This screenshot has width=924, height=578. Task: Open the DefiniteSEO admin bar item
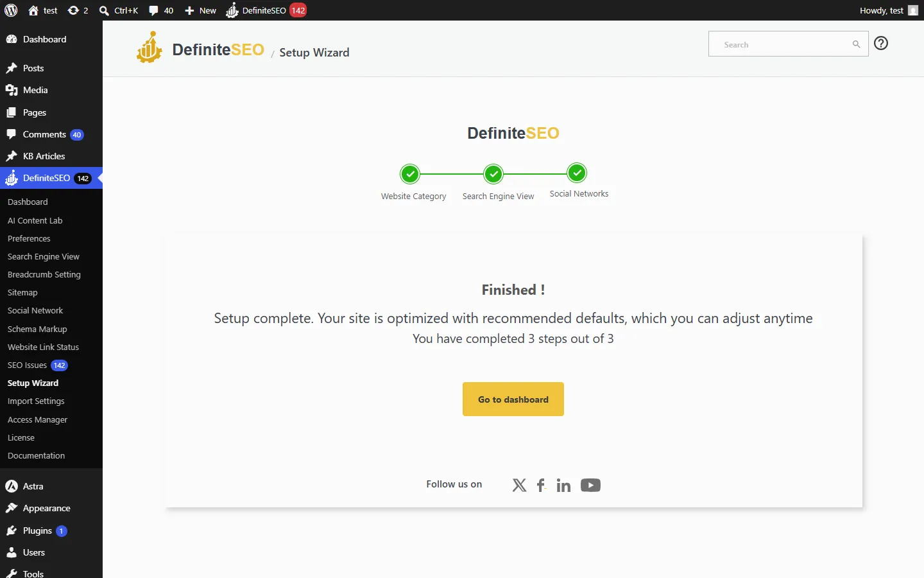(266, 10)
